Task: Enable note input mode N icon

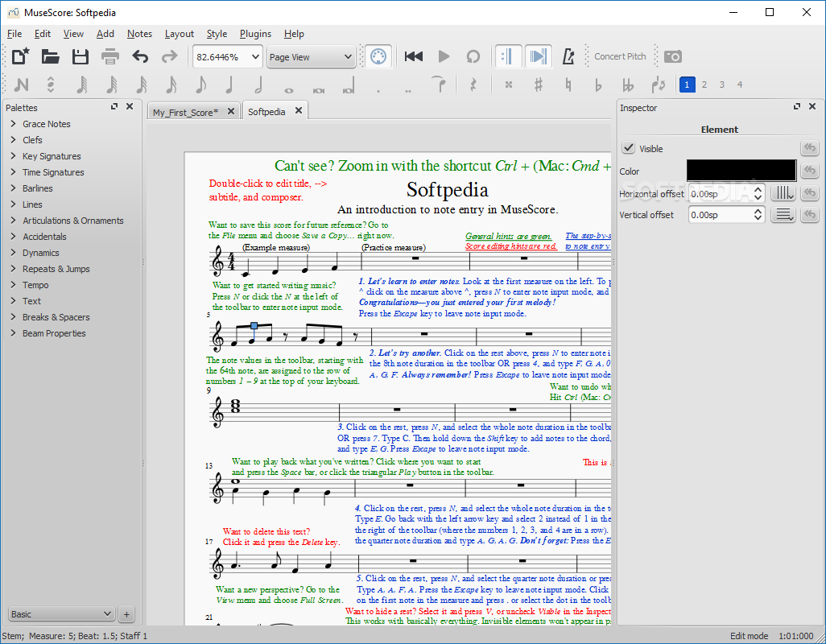Action: click(x=21, y=85)
